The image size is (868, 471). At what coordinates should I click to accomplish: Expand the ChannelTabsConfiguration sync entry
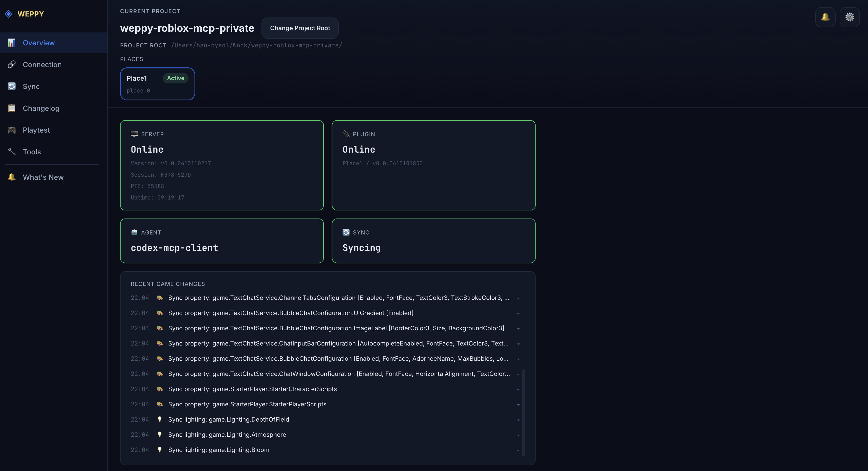pos(518,298)
